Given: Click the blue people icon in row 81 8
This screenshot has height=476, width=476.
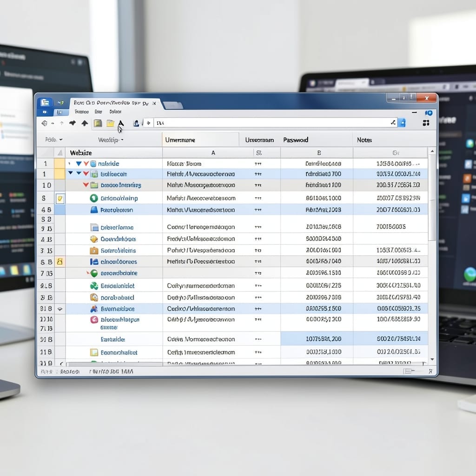Looking at the screenshot, I should [x=94, y=309].
